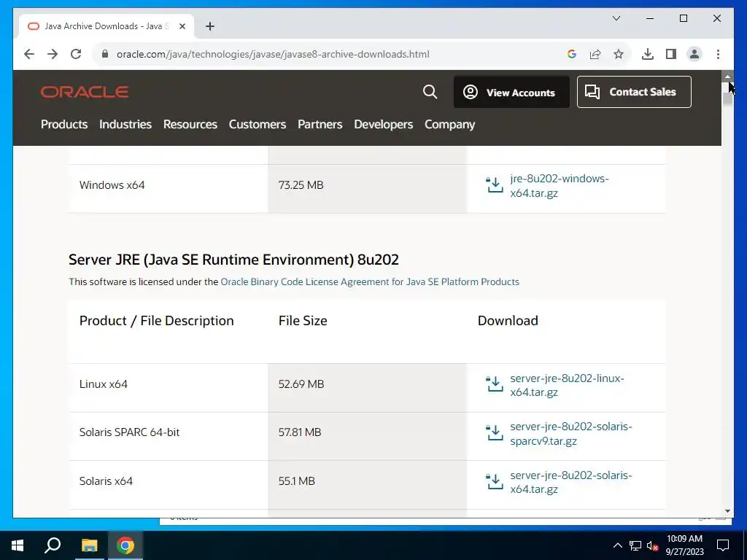
Task: Open the taskbar clock and date
Action: click(684, 545)
